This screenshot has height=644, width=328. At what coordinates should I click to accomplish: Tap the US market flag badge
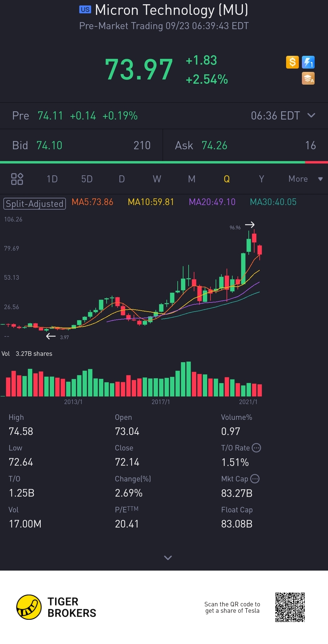coord(85,9)
